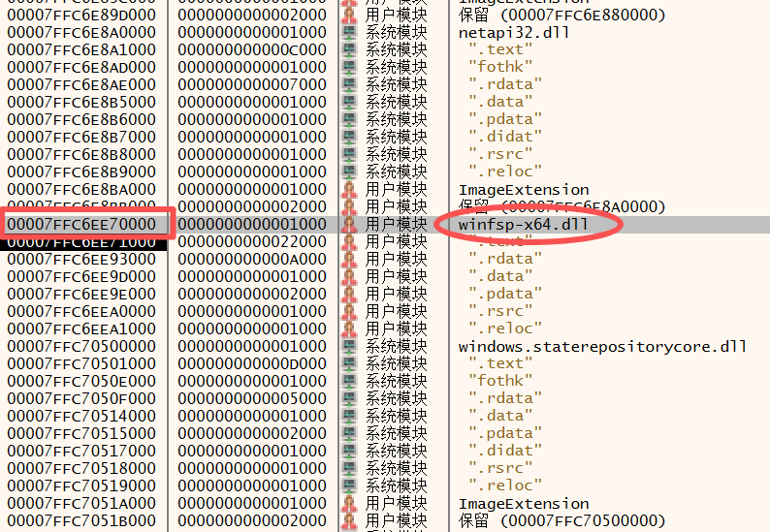The width and height of the screenshot is (770, 532).
Task: Click system module icon in row 00007FFC6E8B8000
Action: tap(349, 154)
